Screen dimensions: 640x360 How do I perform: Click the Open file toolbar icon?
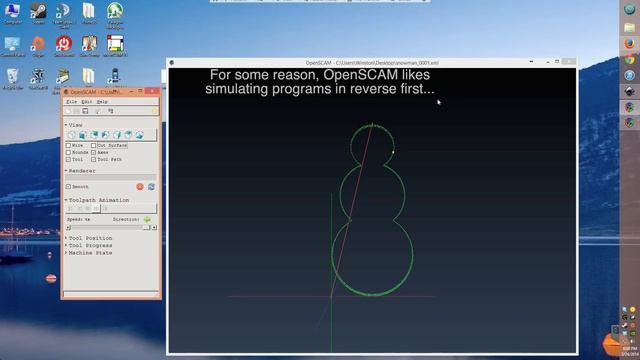pos(76,111)
